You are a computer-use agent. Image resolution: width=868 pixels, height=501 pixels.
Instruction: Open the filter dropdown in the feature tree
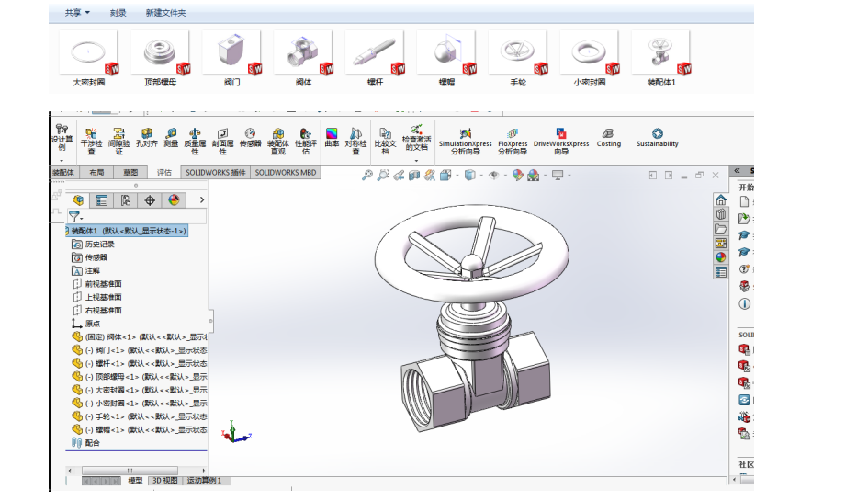(75, 217)
